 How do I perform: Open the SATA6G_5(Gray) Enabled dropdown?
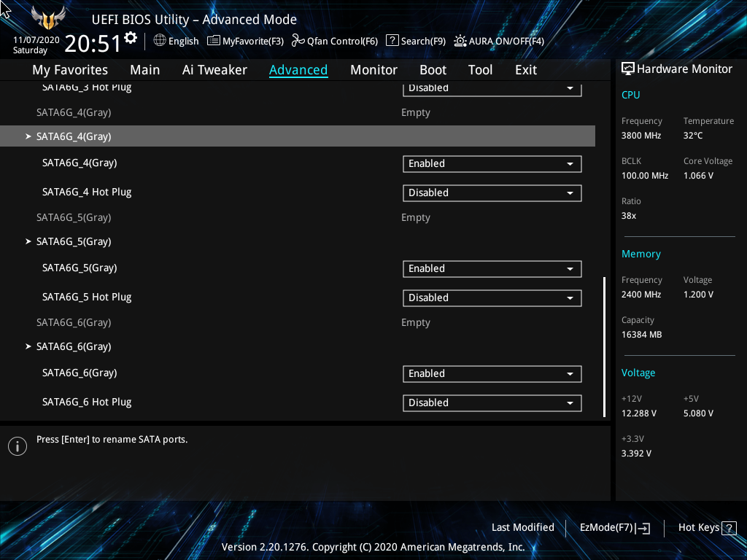point(492,269)
